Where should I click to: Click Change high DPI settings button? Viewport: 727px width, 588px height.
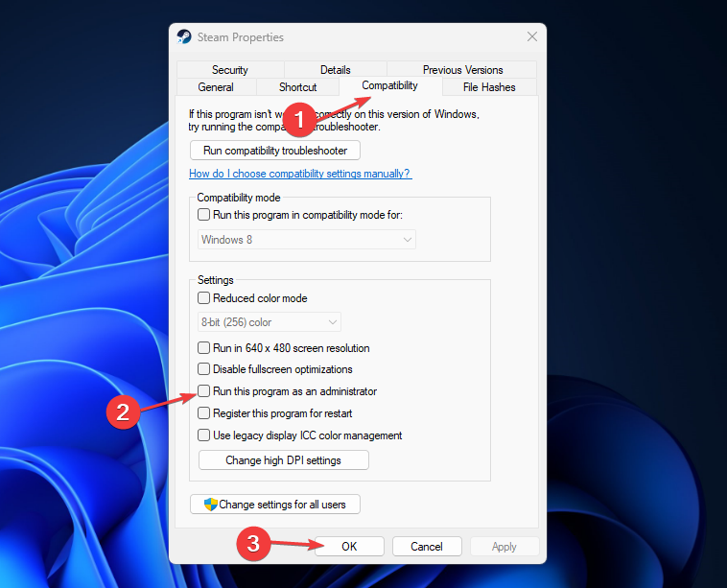284,460
